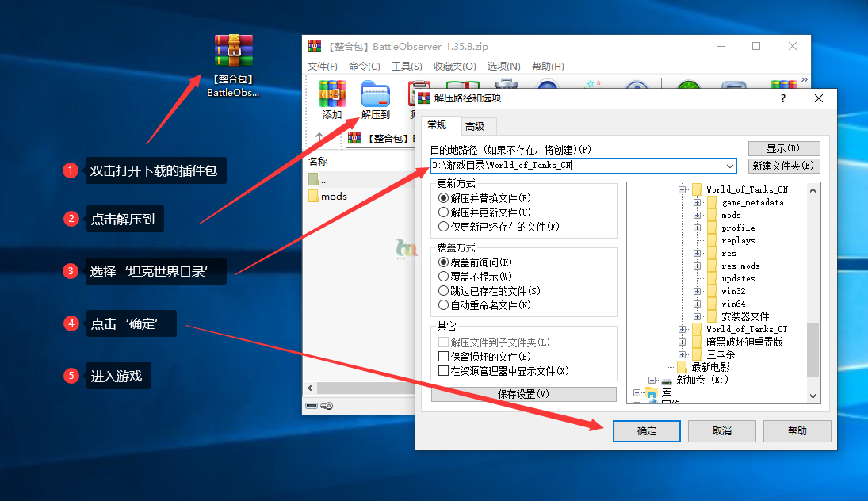Select 跳过已存在的文件 (skip existing) option
This screenshot has width=868, height=501.
click(x=443, y=291)
